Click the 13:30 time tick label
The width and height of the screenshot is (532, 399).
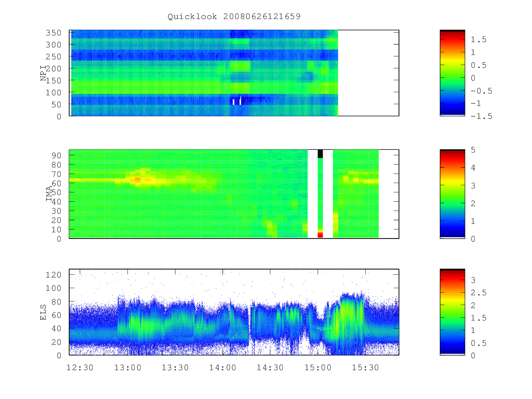tap(175, 368)
